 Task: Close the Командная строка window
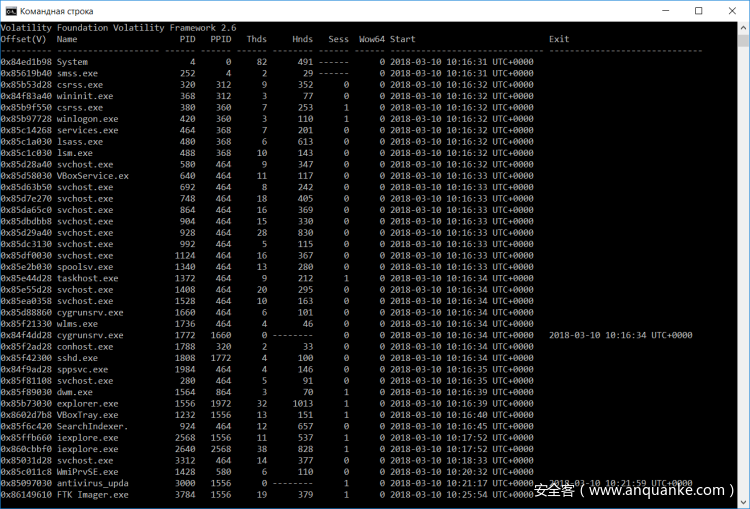tap(733, 10)
